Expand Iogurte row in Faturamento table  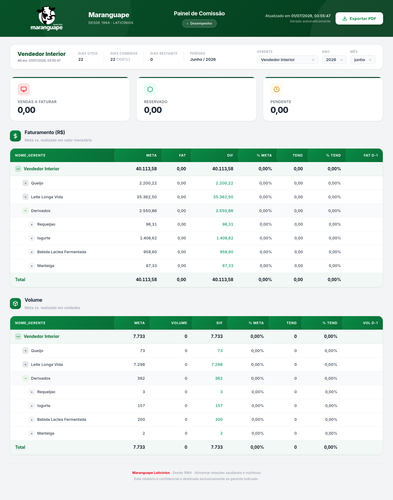pos(31,238)
